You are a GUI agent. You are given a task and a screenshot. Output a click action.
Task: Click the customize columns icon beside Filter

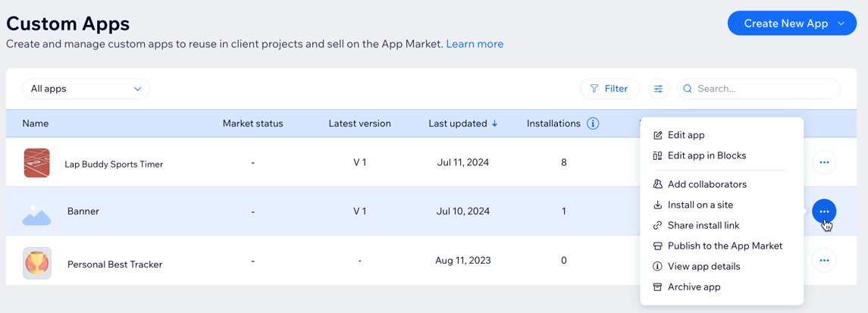pos(658,89)
